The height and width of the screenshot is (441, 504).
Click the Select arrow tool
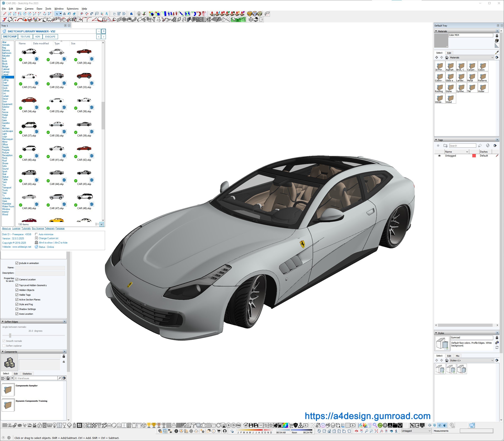[x=57, y=14]
